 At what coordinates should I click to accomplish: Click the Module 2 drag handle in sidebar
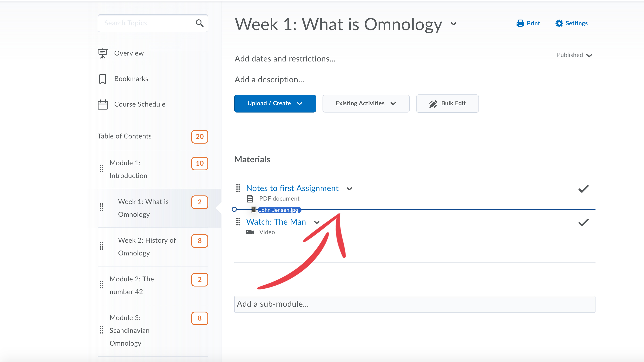[x=101, y=285]
